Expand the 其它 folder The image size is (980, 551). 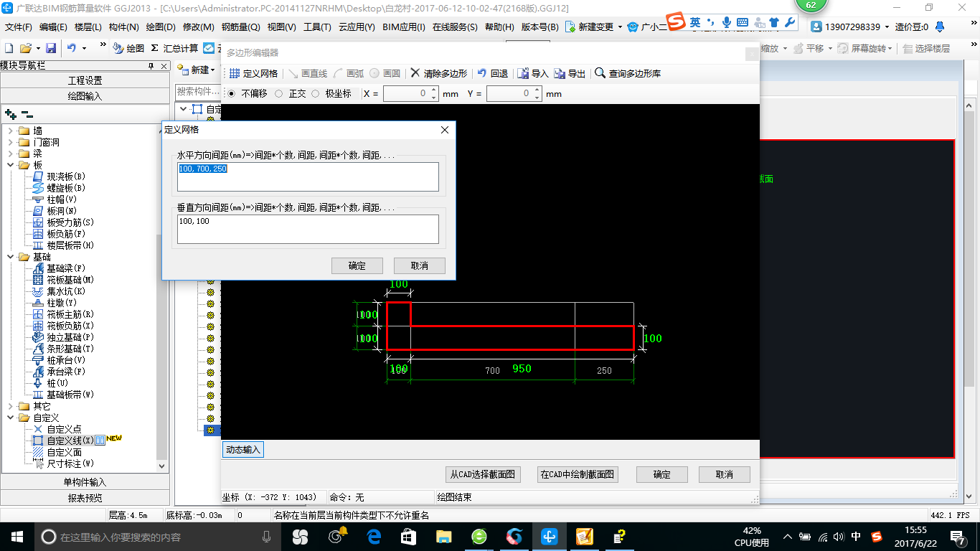tap(11, 406)
